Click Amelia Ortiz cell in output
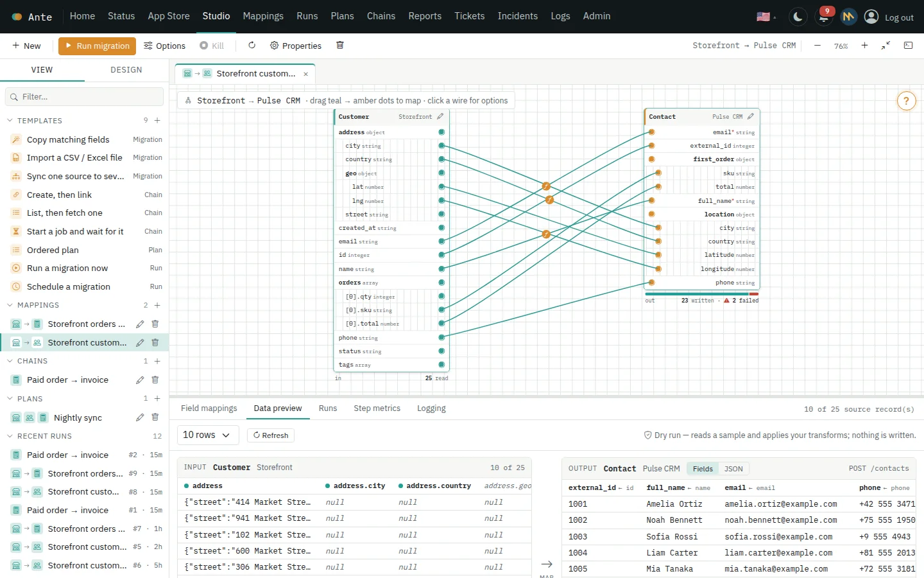The image size is (924, 578). click(x=674, y=504)
